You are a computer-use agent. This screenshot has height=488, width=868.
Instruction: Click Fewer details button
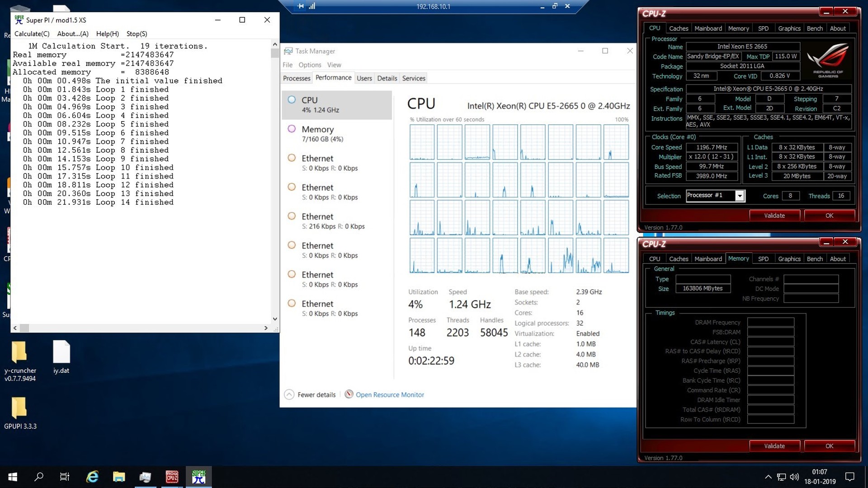click(310, 394)
